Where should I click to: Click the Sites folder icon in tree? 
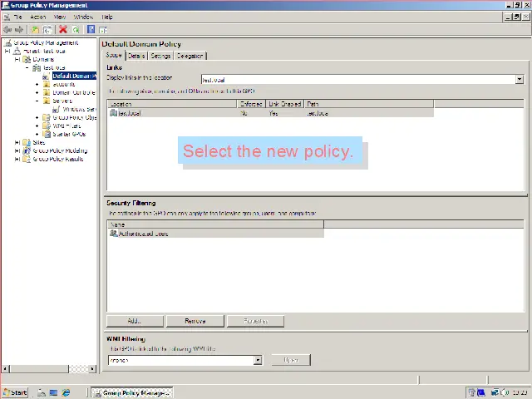27,142
